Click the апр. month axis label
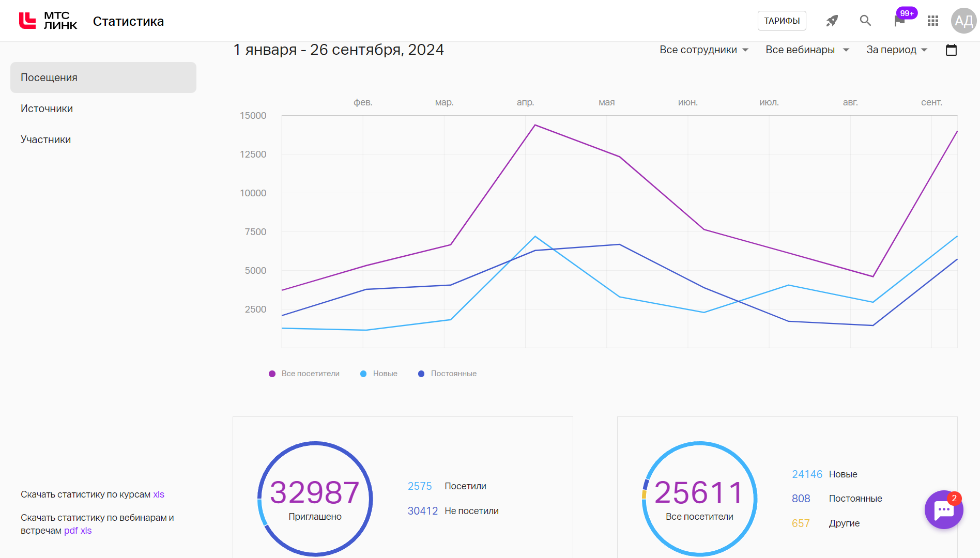This screenshot has height=558, width=980. 525,102
